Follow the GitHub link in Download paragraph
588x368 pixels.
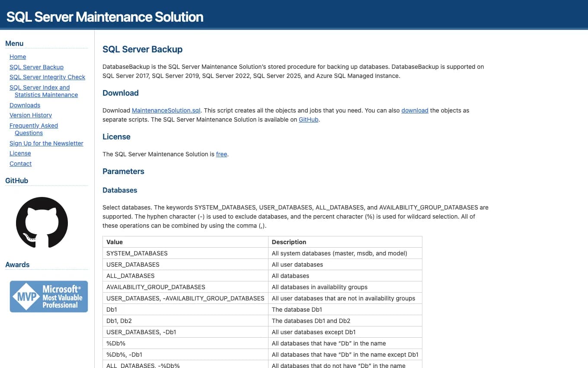308,119
